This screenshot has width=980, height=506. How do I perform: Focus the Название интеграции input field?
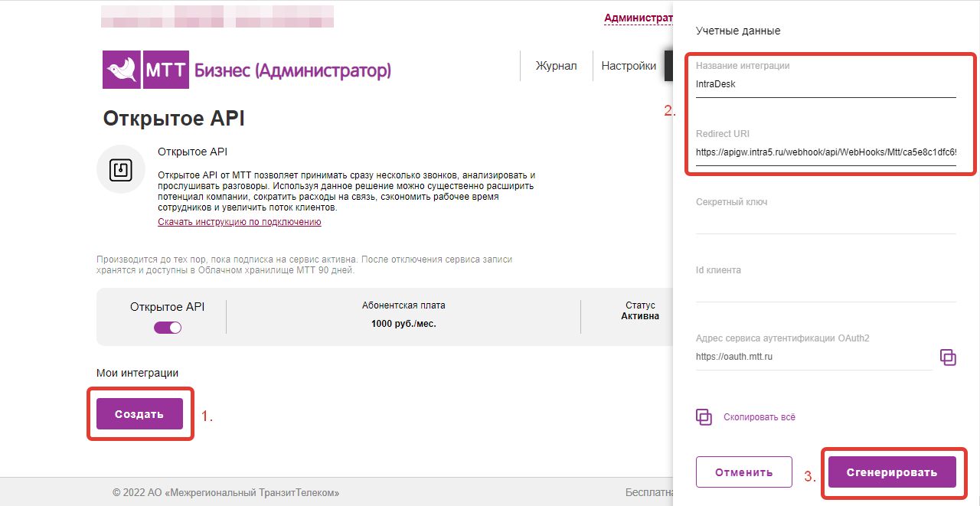pyautogui.click(x=826, y=84)
